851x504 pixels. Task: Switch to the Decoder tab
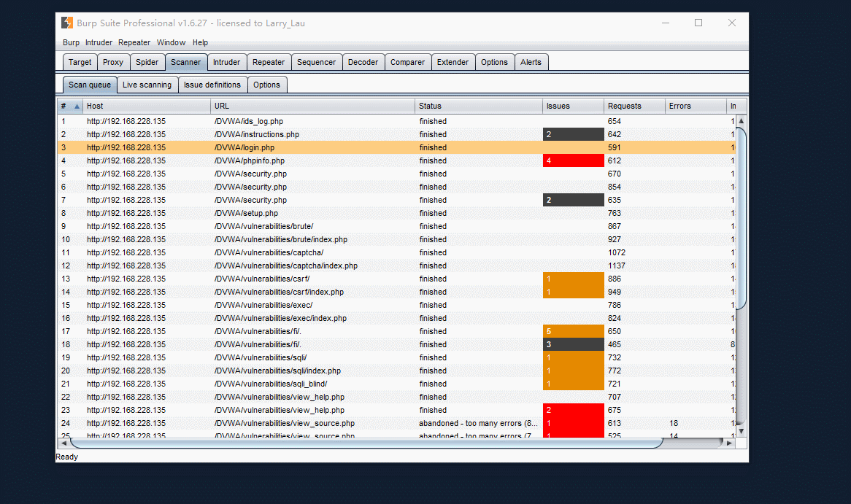[x=363, y=63]
